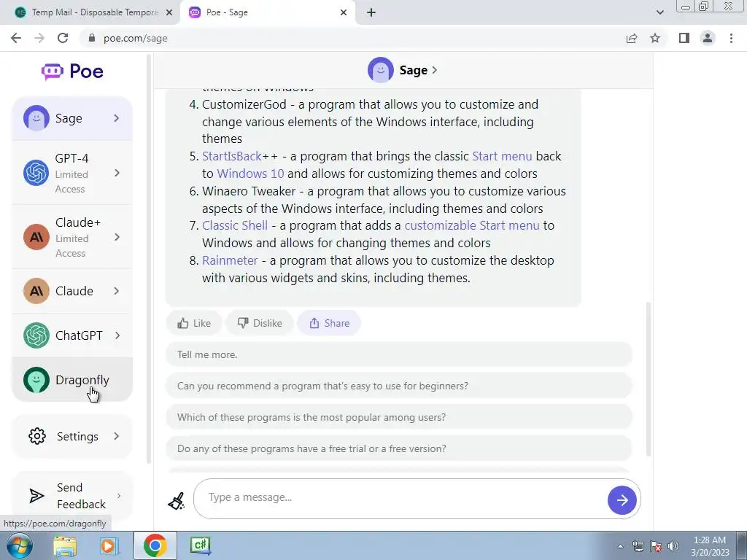This screenshot has height=560, width=747.
Task: Open the Chrome profile avatar
Action: pos(708,38)
